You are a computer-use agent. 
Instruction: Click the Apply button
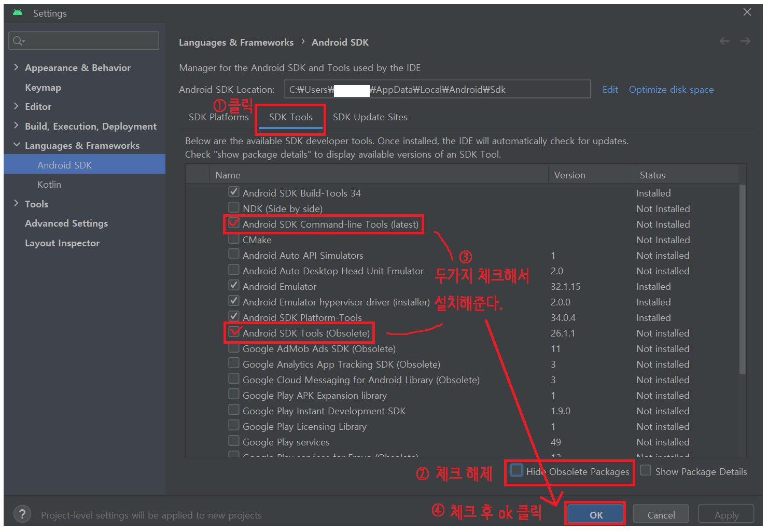(726, 515)
